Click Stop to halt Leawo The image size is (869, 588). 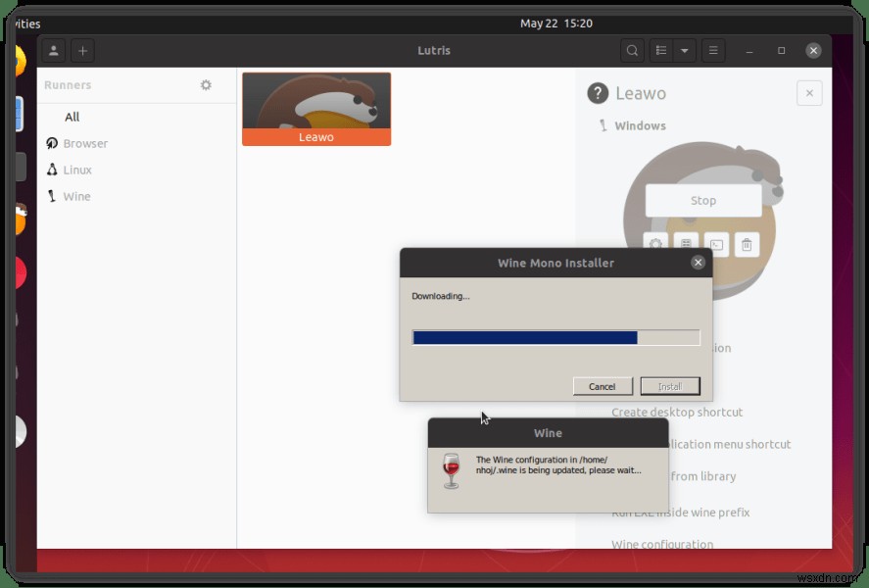(701, 200)
